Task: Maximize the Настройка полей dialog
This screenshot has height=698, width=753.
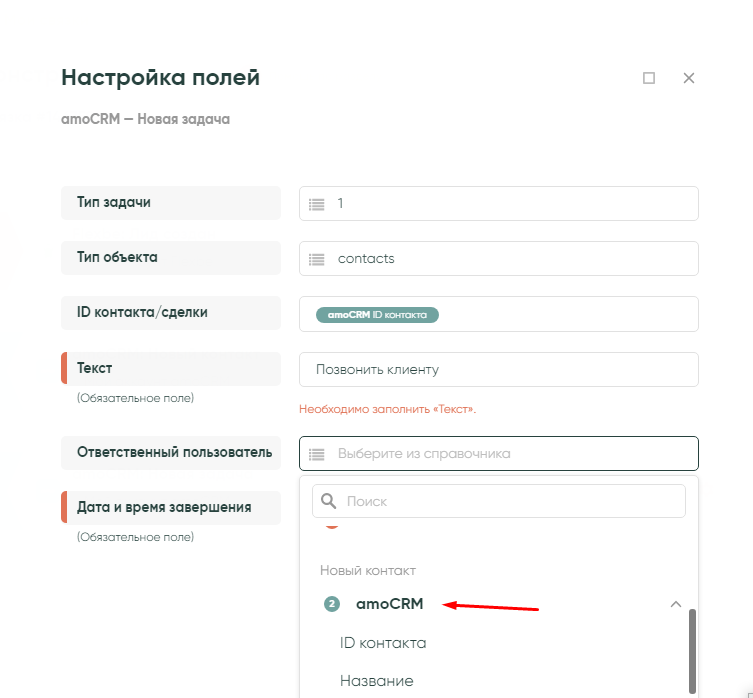Action: pyautogui.click(x=649, y=78)
